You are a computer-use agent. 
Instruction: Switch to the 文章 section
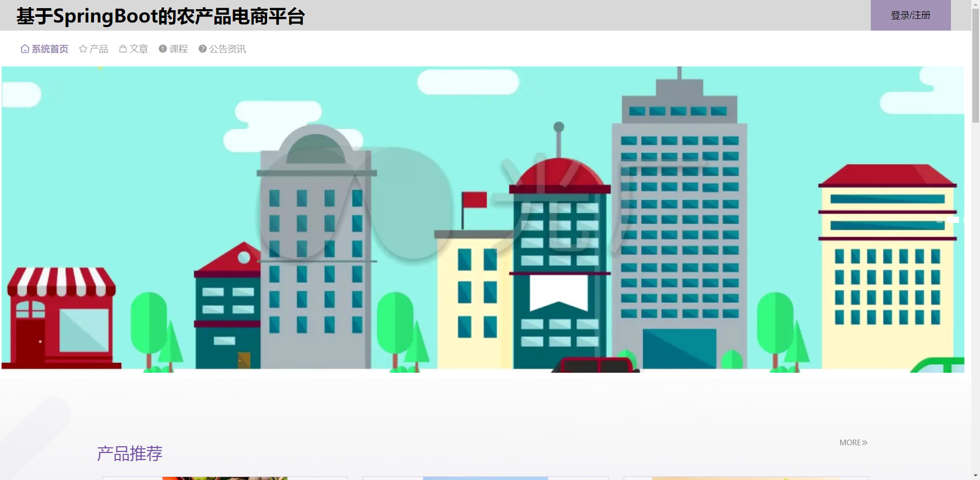coord(139,49)
